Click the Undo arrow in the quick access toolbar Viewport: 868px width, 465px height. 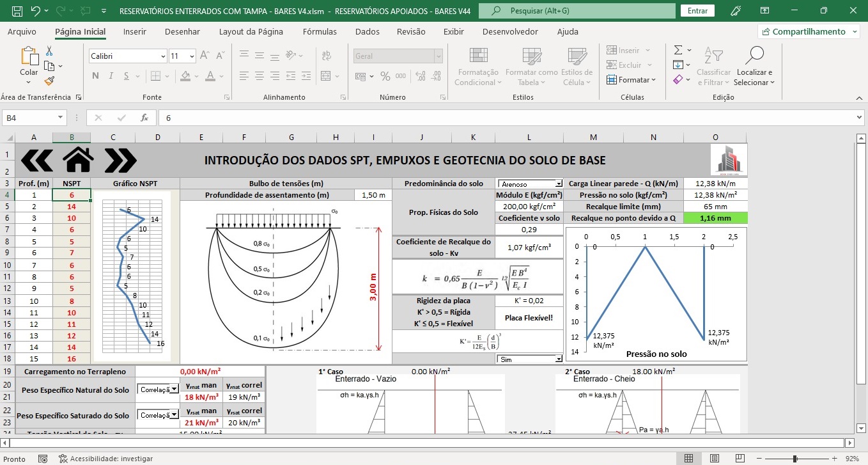36,11
